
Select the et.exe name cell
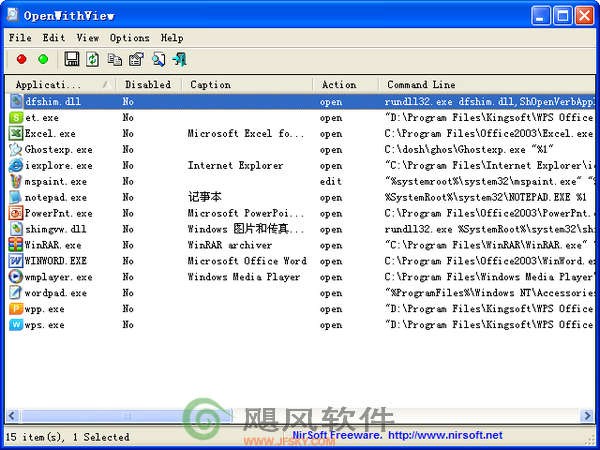click(x=42, y=117)
